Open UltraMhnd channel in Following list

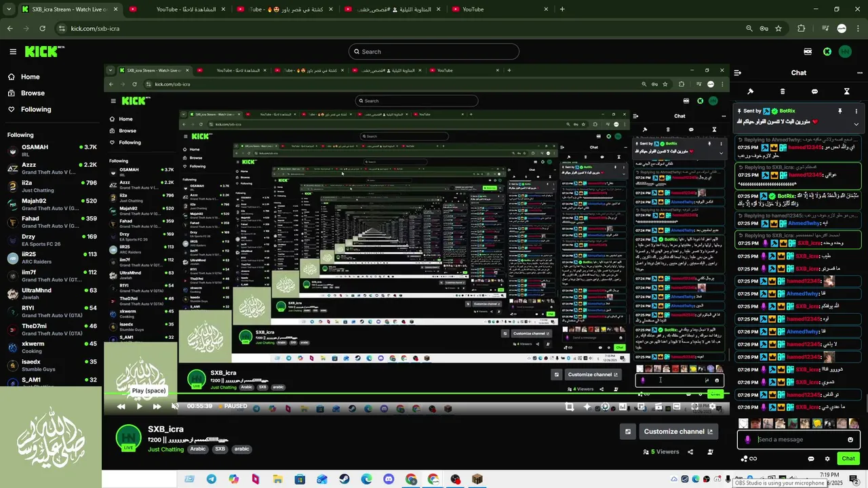(52, 293)
